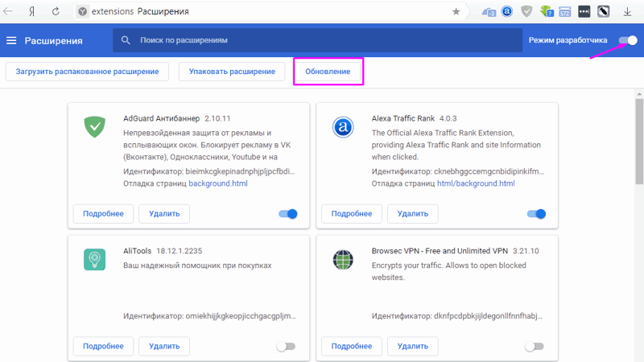Open Подробнее for Alexa Traffic Rank
This screenshot has width=644, height=362.
tap(352, 214)
